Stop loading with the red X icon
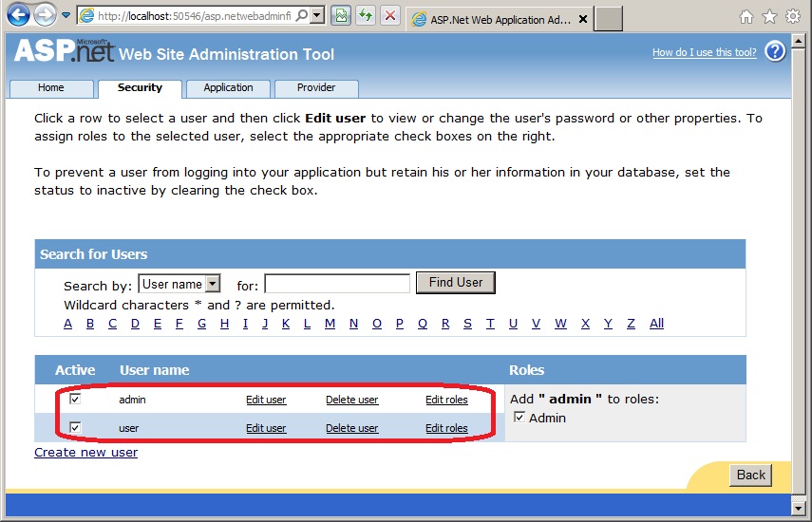Image resolution: width=812 pixels, height=522 pixels. pos(390,15)
